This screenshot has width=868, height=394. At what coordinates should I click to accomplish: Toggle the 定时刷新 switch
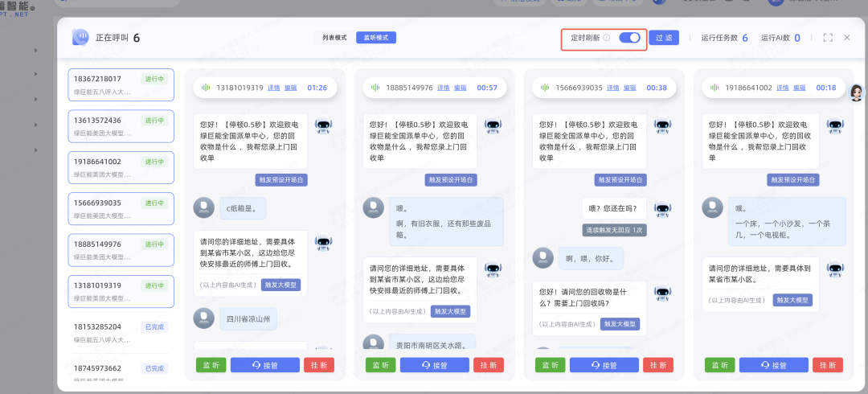[x=629, y=38]
